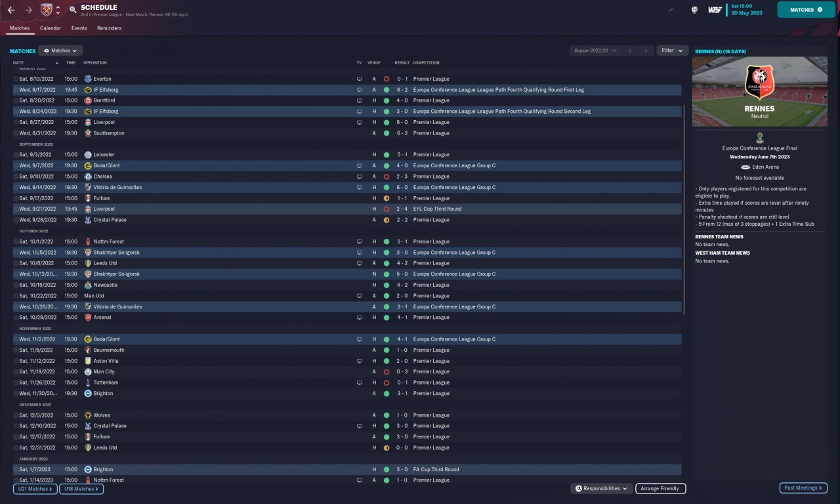
Task: Tick the marker circle on 10/29 Arsenal row
Action: [16, 318]
